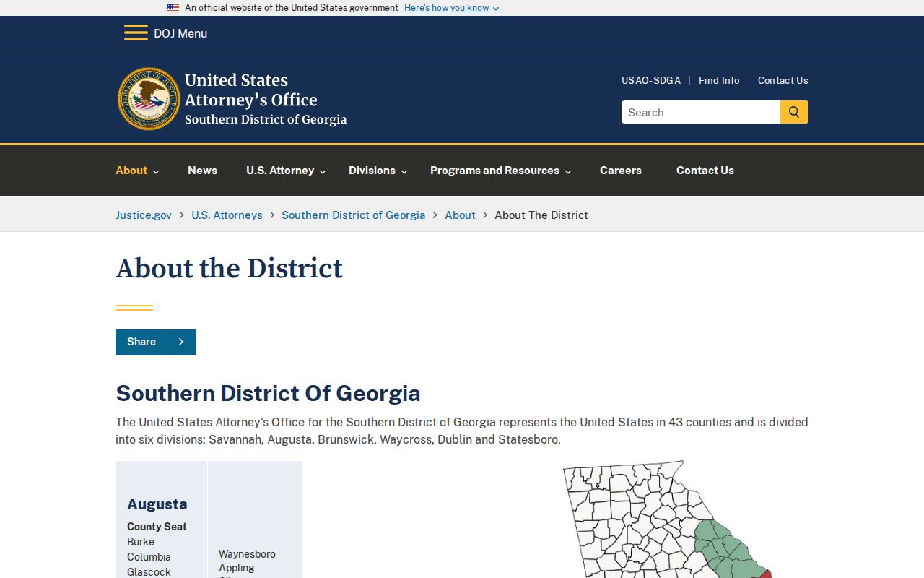924x578 pixels.
Task: Click the 'Glascock' county entry
Action: [x=149, y=572]
